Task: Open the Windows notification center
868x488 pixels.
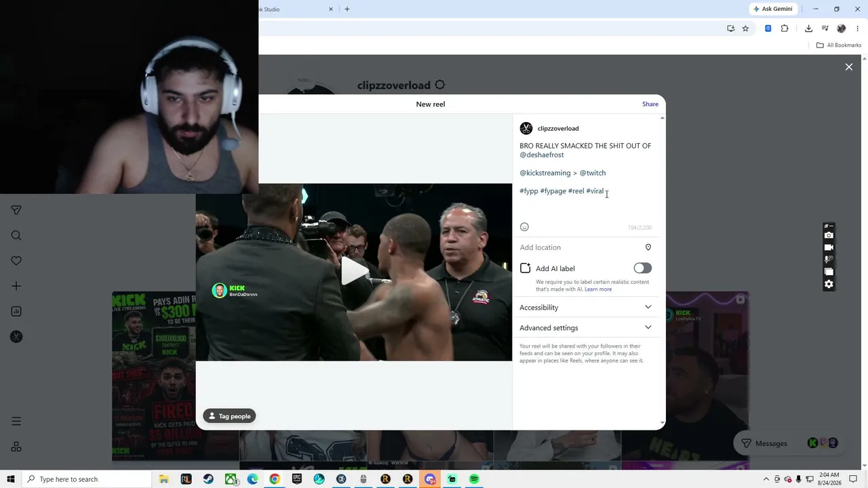Action: (x=853, y=479)
